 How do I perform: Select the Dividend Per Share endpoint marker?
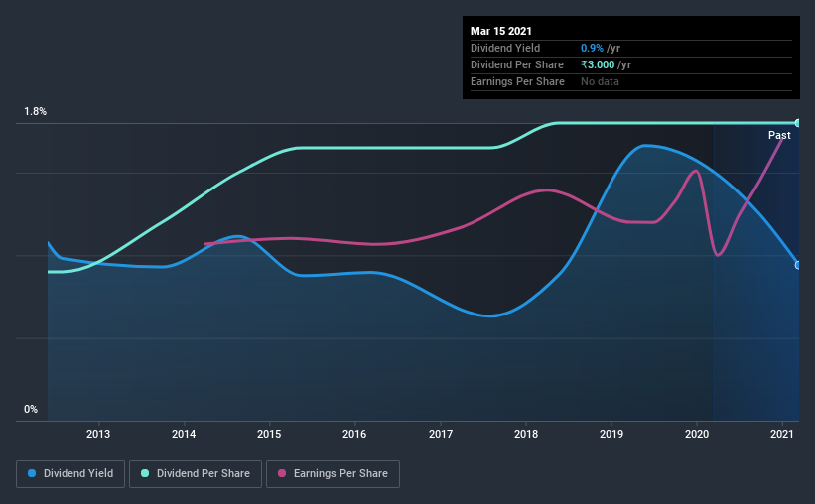(x=797, y=123)
